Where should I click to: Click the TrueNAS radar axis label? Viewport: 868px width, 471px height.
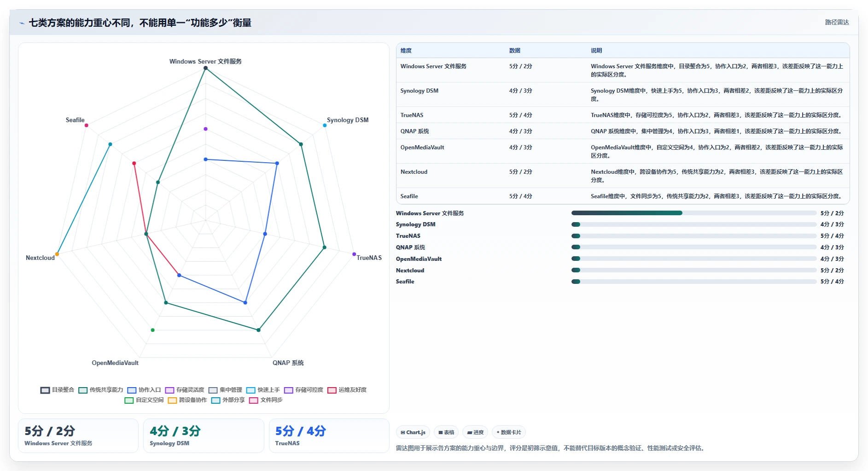(x=369, y=258)
